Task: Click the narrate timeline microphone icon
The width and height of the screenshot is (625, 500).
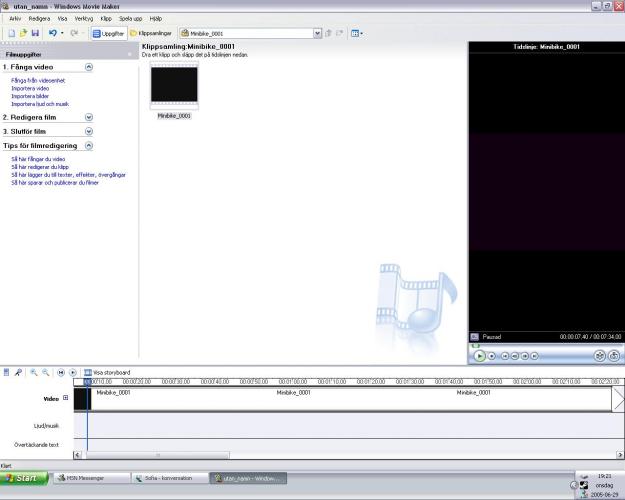Action: [18, 372]
